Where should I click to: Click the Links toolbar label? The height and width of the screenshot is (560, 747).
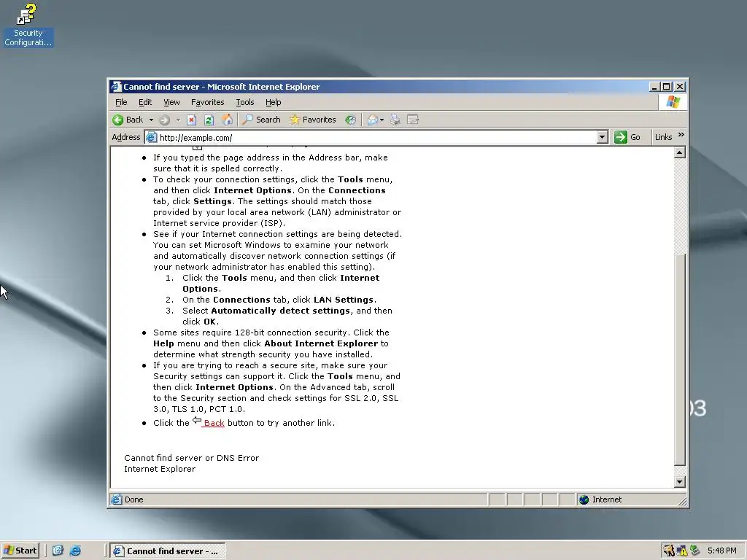point(663,137)
